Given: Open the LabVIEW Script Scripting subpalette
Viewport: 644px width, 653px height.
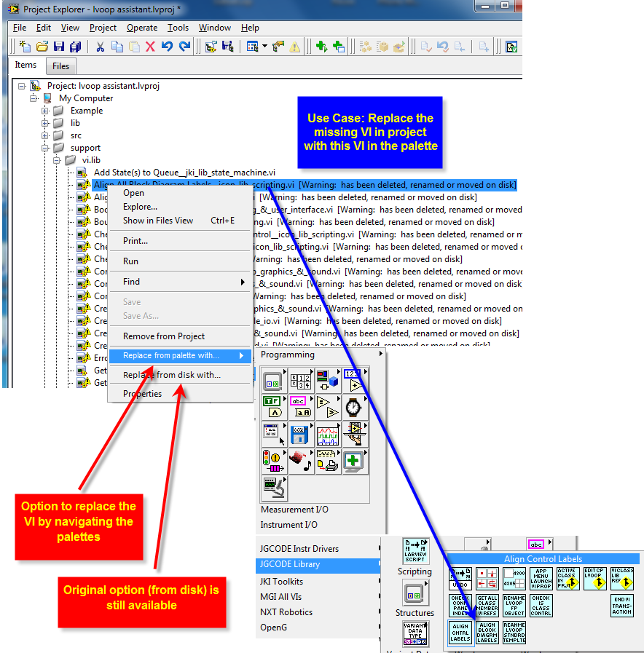Looking at the screenshot, I should tap(415, 550).
